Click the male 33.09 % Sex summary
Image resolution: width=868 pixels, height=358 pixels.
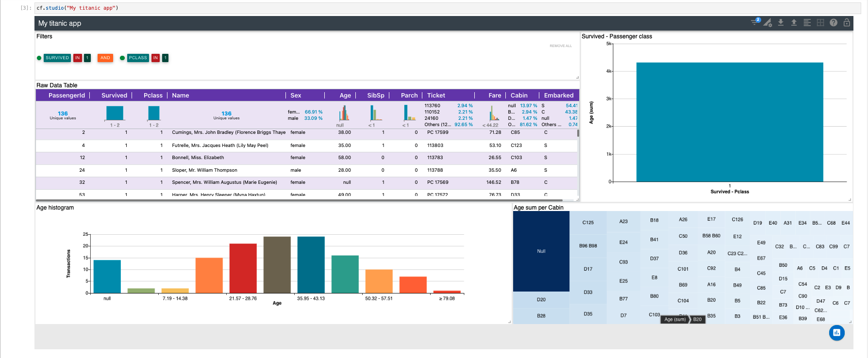click(x=305, y=118)
